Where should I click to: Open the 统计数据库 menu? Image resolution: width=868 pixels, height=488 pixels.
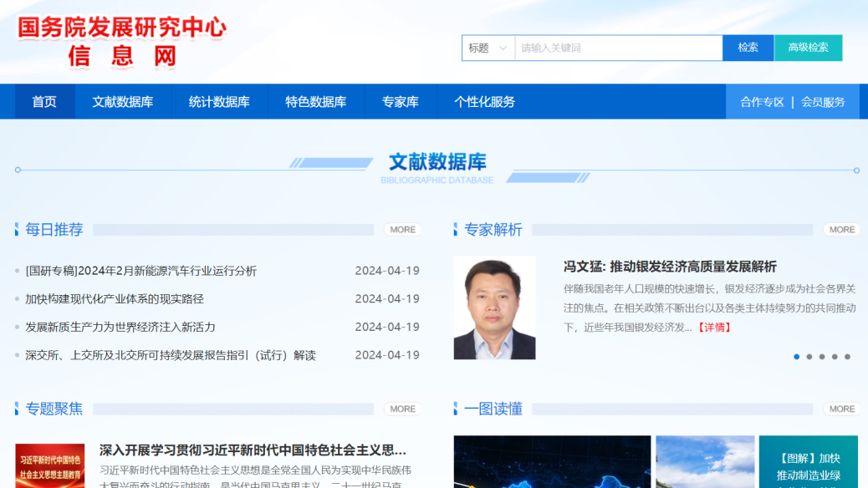(x=219, y=102)
